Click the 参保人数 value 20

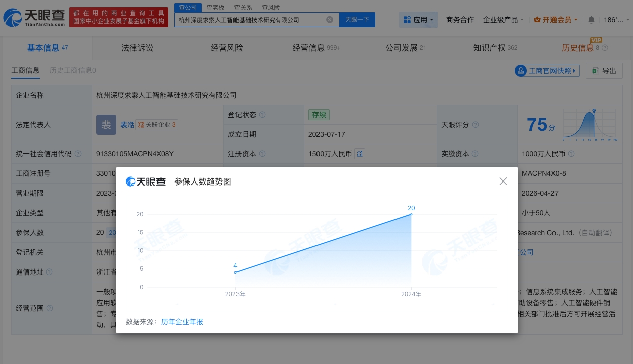click(x=100, y=232)
